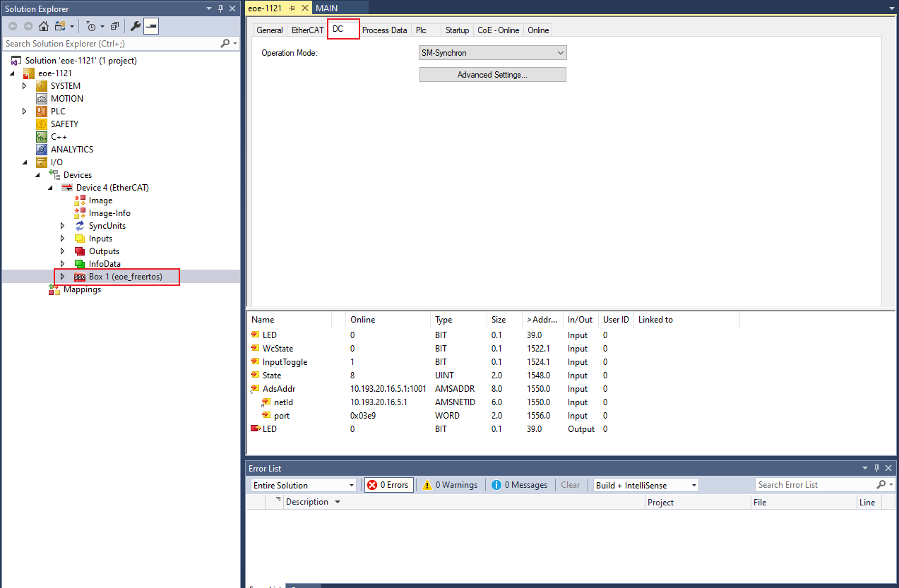Click the Collapse All icon in Solution Explorer
Image resolution: width=899 pixels, height=588 pixels.
point(114,26)
